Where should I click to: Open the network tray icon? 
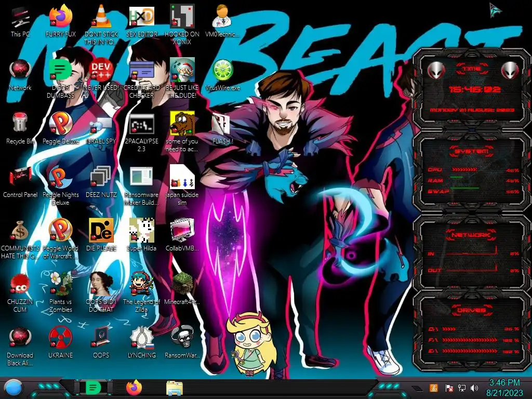point(462,388)
